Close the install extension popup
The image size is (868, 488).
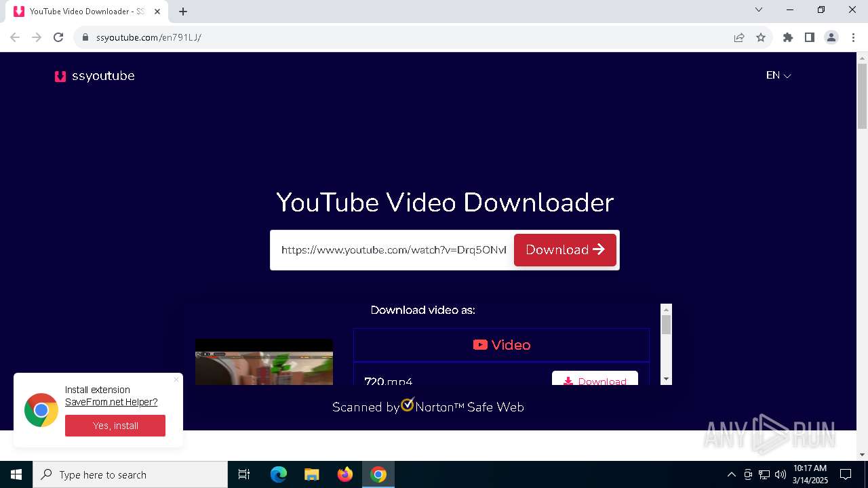pos(176,380)
